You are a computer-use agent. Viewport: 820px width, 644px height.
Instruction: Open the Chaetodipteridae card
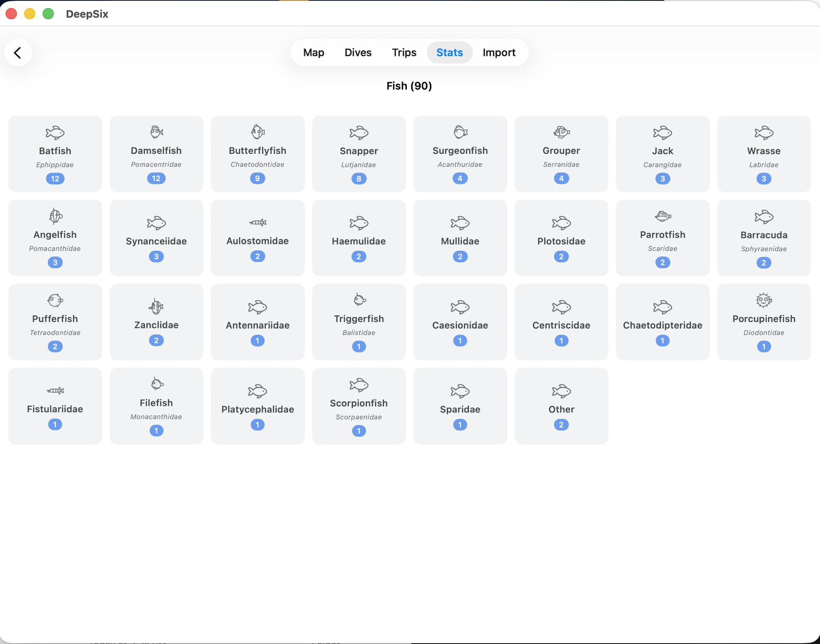pyautogui.click(x=663, y=322)
